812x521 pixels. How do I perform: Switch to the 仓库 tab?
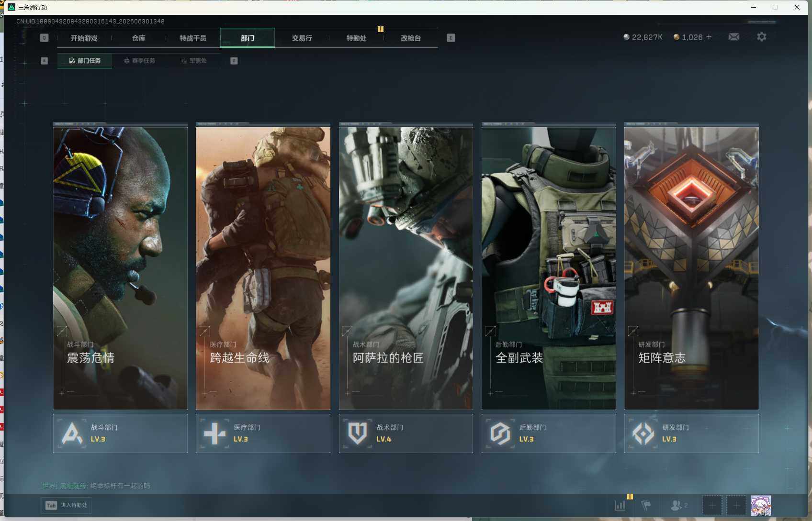point(139,38)
